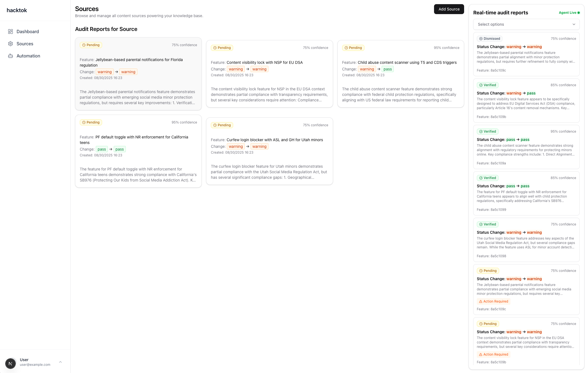Click the Jellybean card's Pending clock badge
588x373 pixels.
click(x=91, y=45)
